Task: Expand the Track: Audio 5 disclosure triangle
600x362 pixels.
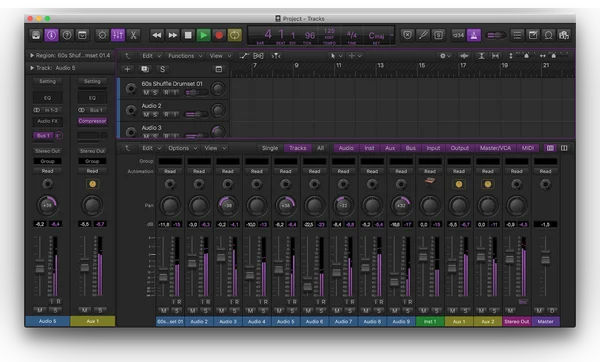Action: point(32,68)
